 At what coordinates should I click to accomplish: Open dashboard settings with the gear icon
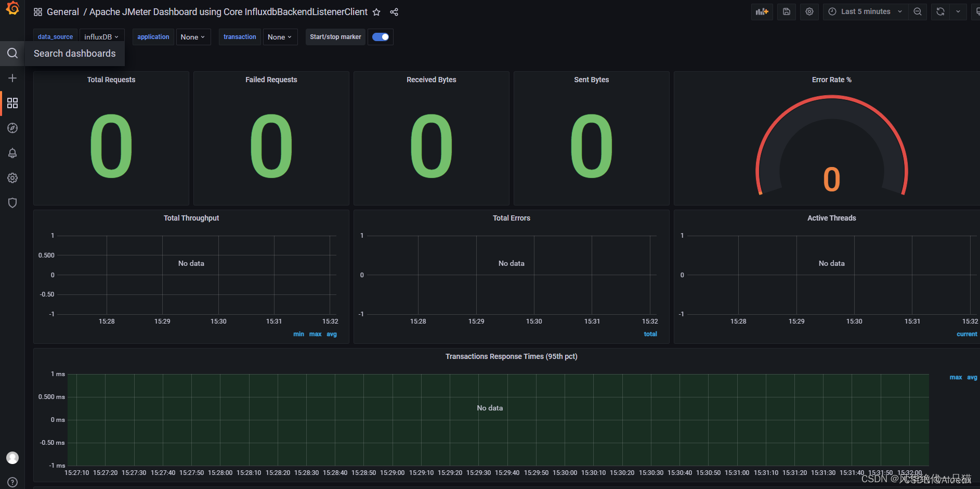click(x=809, y=11)
